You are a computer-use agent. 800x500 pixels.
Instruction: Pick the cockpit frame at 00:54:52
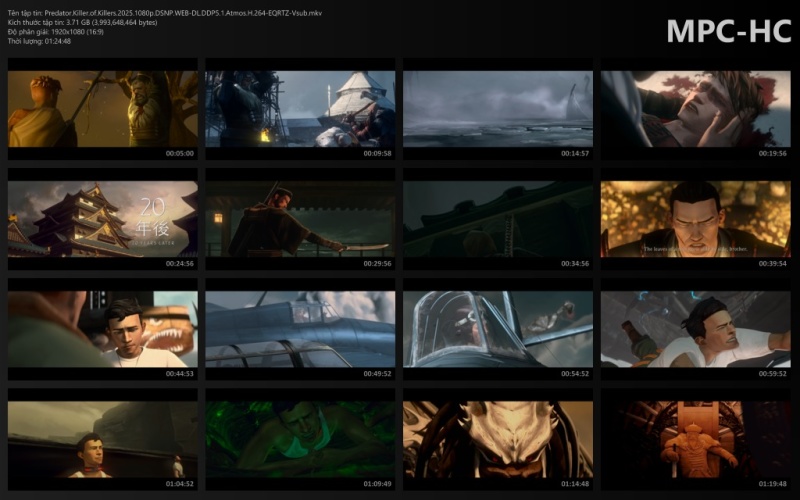tap(498, 329)
